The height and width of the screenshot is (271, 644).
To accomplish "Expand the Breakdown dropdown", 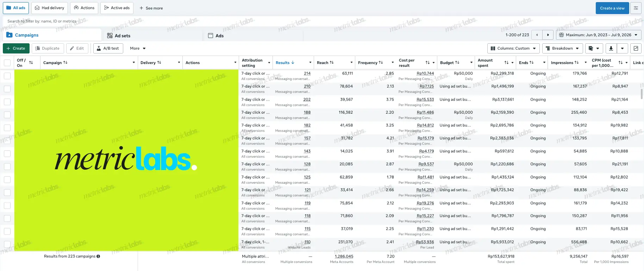I will [563, 49].
